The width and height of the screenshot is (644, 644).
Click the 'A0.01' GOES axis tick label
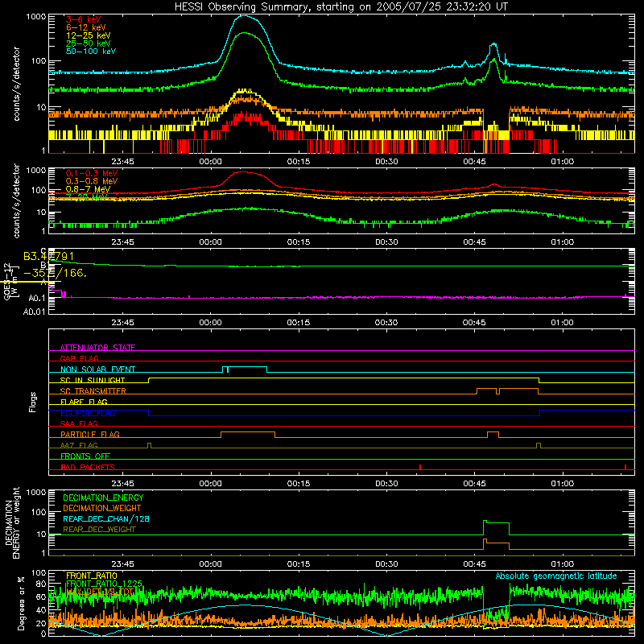tap(34, 312)
